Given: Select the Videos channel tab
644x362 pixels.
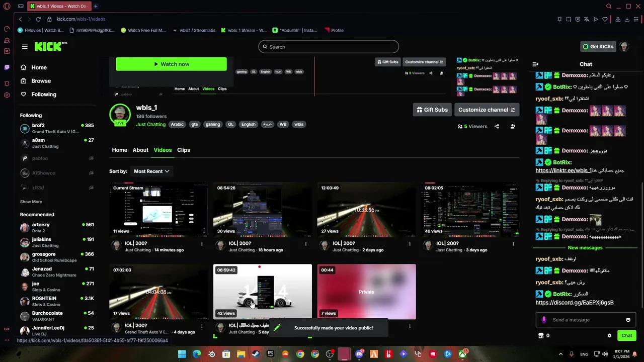Looking at the screenshot, I should click(163, 150).
